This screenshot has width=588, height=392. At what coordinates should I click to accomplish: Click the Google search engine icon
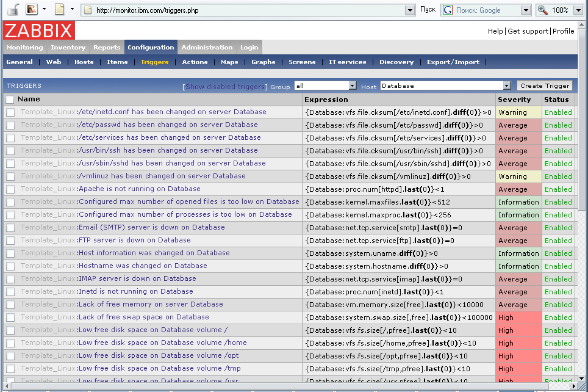(448, 10)
